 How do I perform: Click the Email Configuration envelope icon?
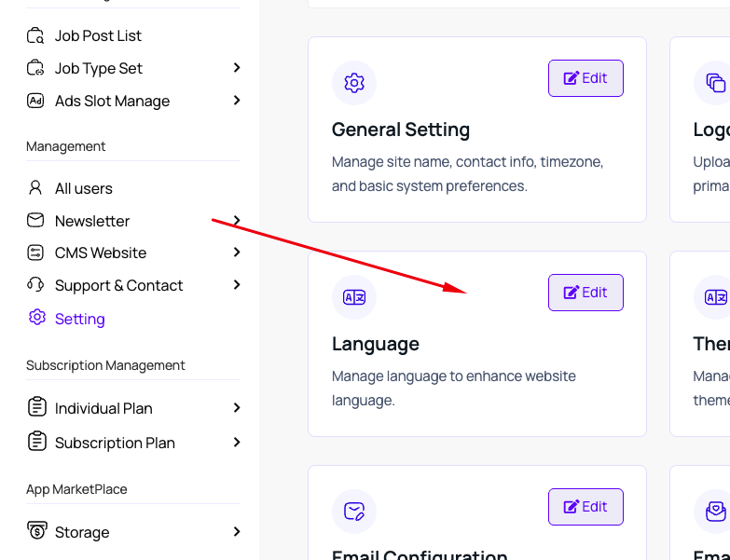click(x=354, y=512)
